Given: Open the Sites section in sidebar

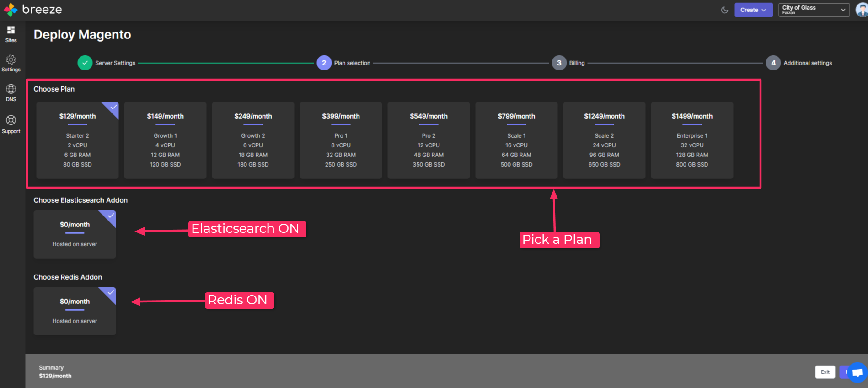Looking at the screenshot, I should click(x=11, y=34).
